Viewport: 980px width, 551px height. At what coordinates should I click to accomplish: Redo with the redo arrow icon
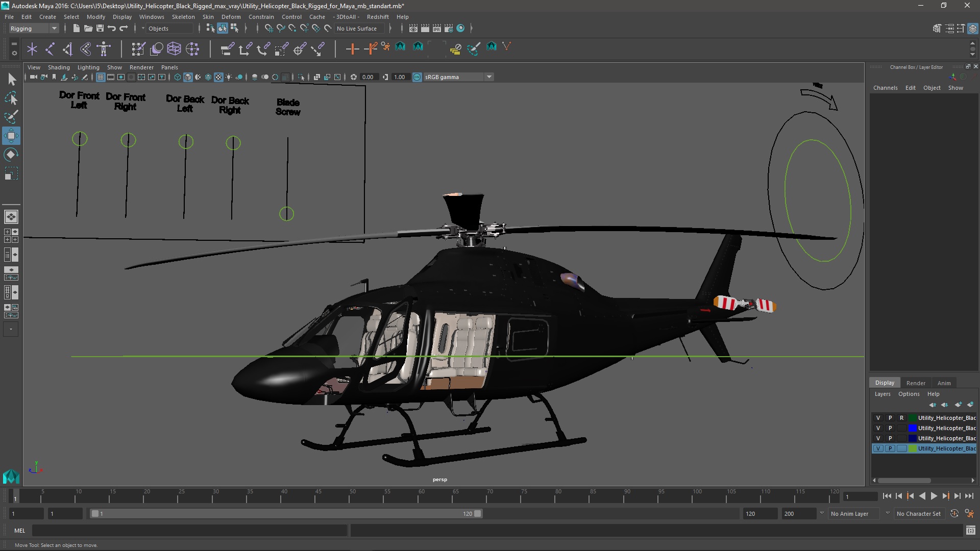coord(124,29)
